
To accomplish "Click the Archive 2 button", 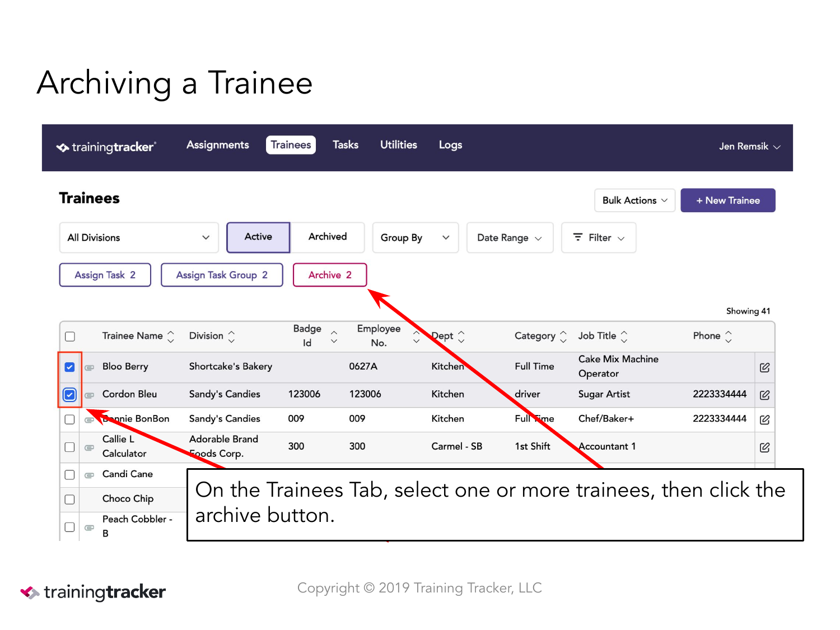I will click(330, 275).
